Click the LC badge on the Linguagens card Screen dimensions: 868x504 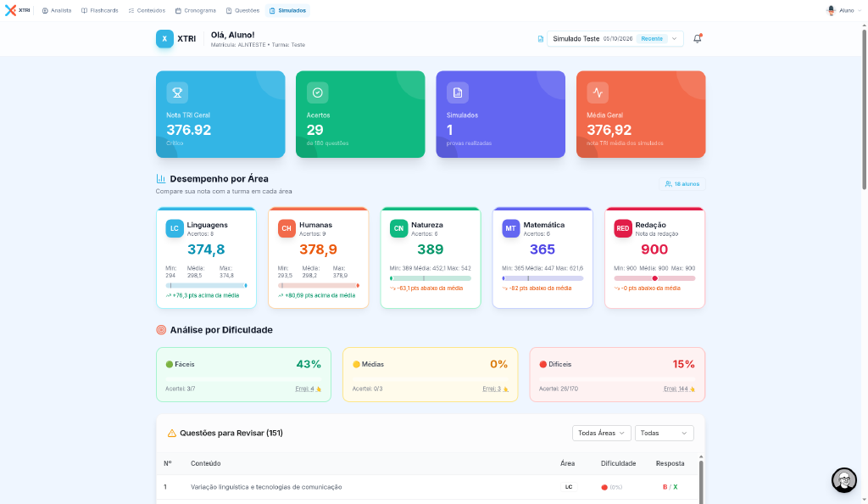click(175, 228)
